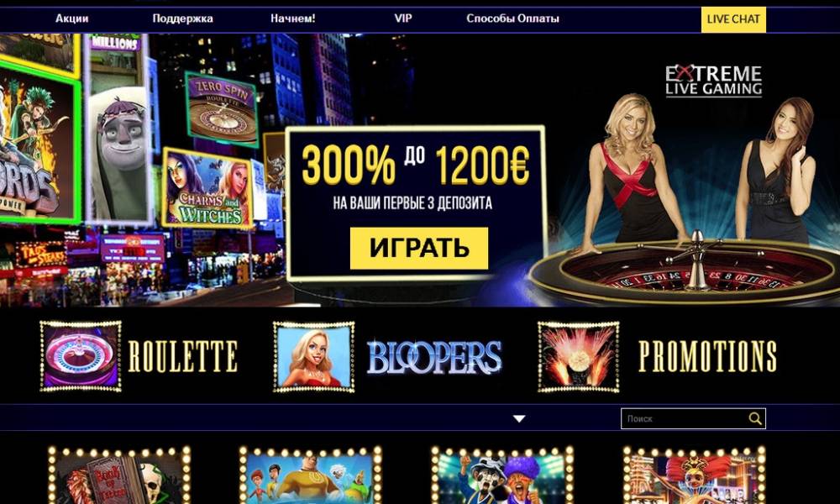Go to the Начнем! menu item

click(x=292, y=18)
